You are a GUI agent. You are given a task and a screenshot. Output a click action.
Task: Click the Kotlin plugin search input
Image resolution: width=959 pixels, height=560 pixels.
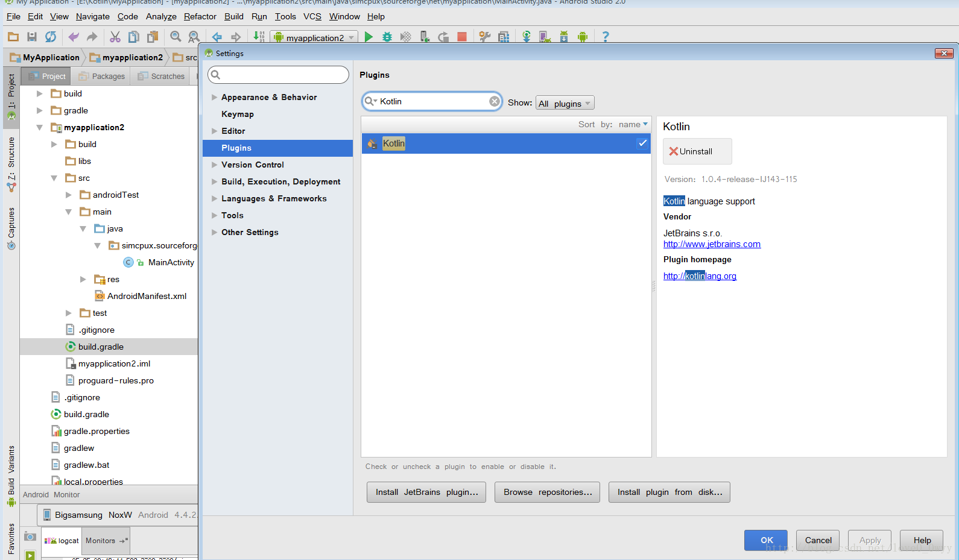coord(432,101)
